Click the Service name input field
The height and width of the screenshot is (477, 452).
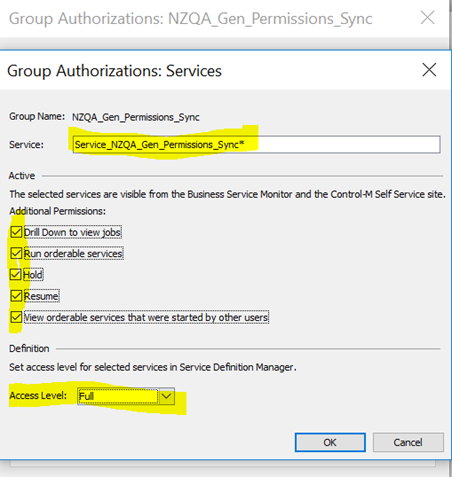[256, 144]
